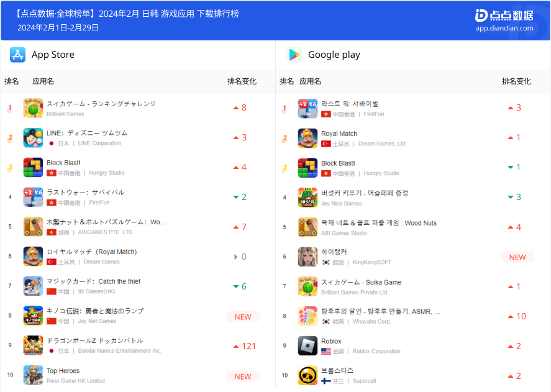551x392 pixels.
Task: Click Block Blast! icon in App Store list
Action: click(x=33, y=167)
